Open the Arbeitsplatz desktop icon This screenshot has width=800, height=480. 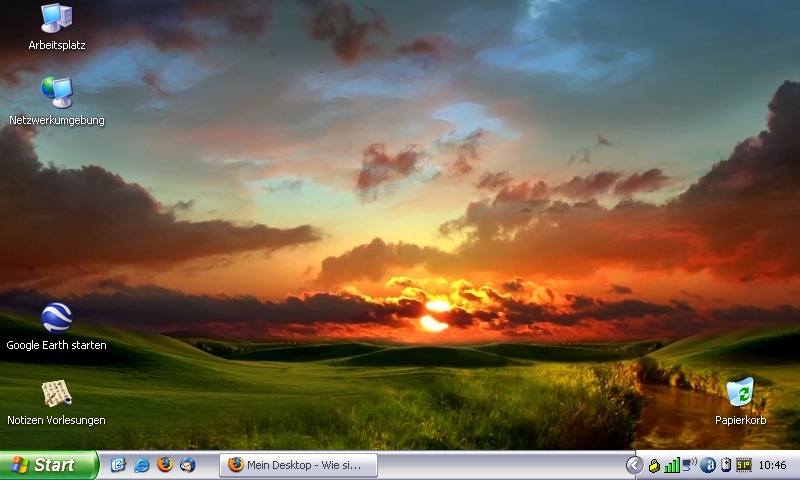pyautogui.click(x=56, y=19)
